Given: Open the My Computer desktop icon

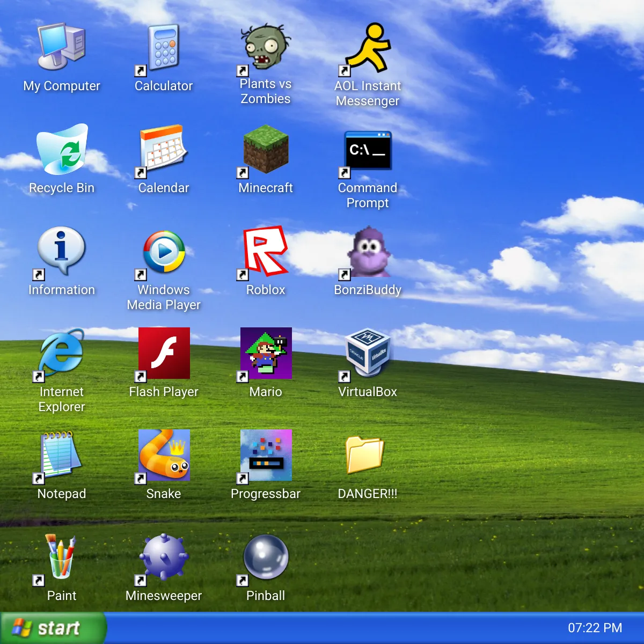Looking at the screenshot, I should pos(62,47).
